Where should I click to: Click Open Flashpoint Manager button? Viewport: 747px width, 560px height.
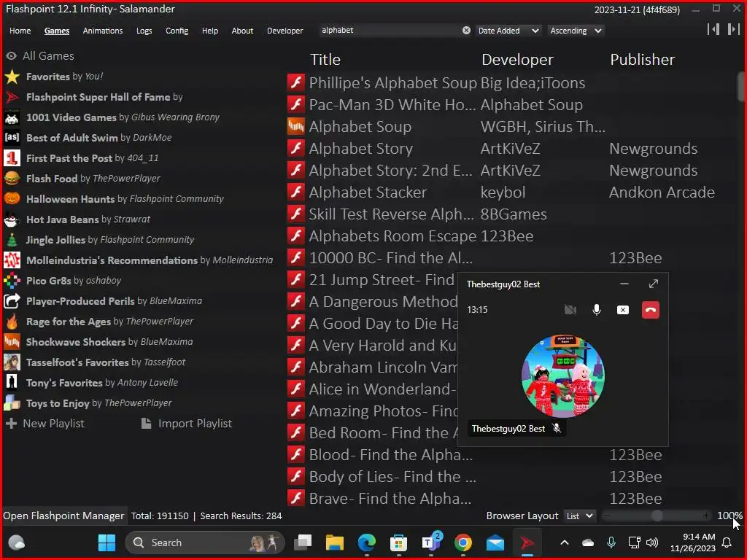pos(63,516)
